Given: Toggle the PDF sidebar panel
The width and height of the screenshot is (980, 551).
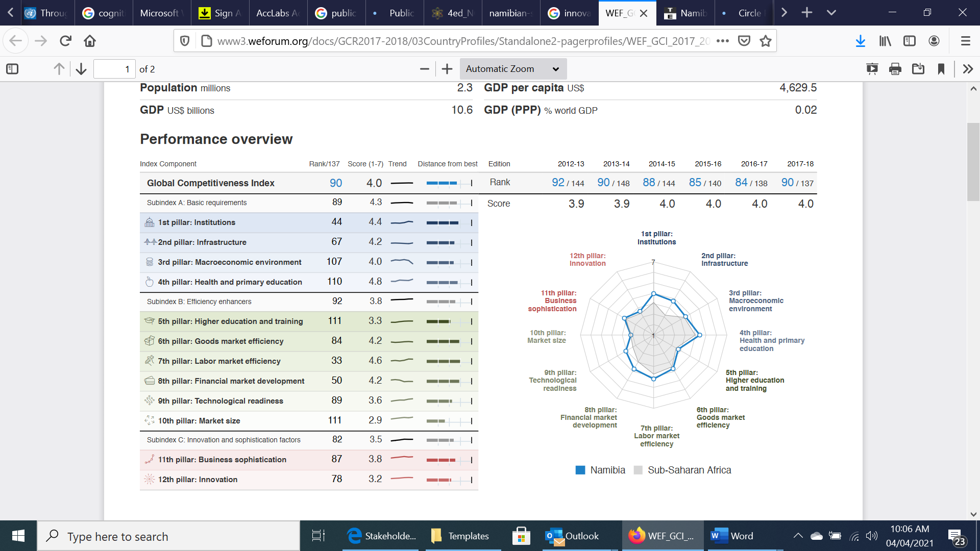Looking at the screenshot, I should pos(12,69).
